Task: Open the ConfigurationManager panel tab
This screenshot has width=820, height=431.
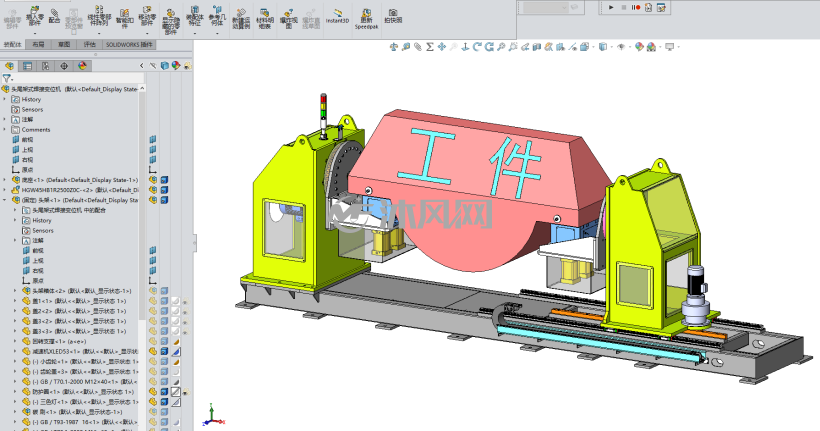Action: pyautogui.click(x=45, y=66)
